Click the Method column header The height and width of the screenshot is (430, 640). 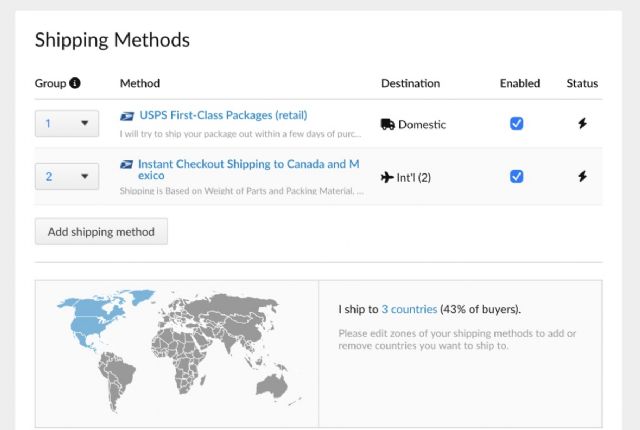[x=140, y=84]
